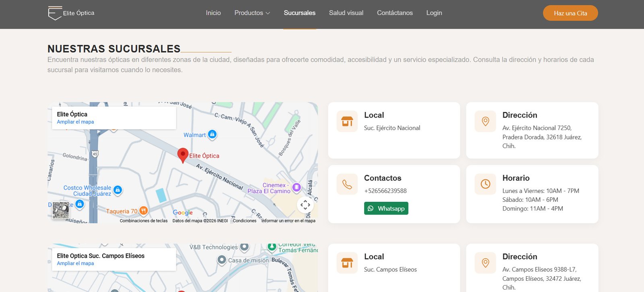Open the Contáctanos page
The height and width of the screenshot is (292, 644).
coord(394,13)
